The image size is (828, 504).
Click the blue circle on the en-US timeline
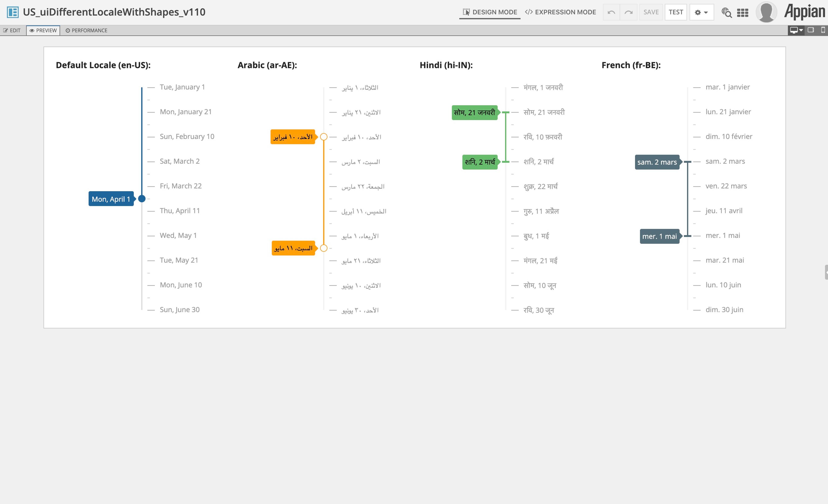click(142, 199)
